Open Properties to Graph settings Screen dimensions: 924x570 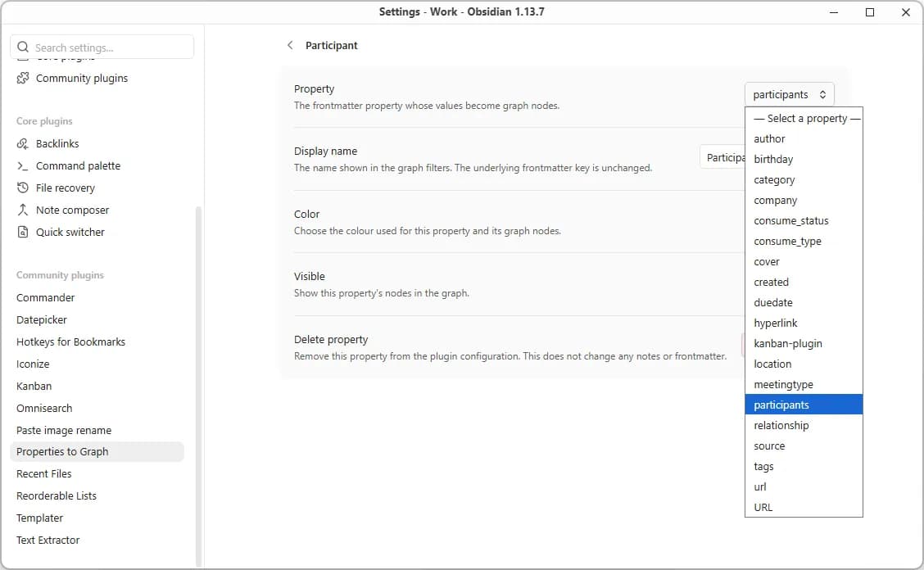[97, 451]
